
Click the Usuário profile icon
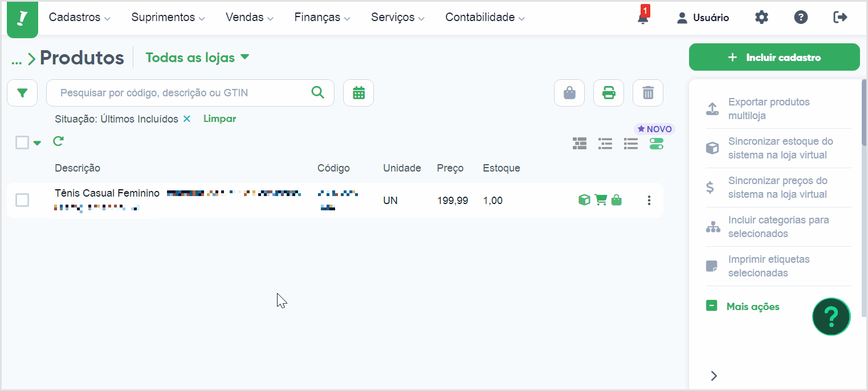682,18
